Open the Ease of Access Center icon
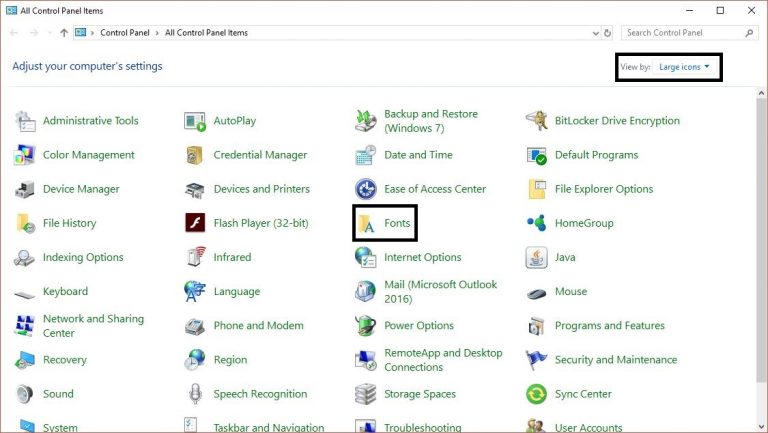The height and width of the screenshot is (433, 768). (365, 190)
